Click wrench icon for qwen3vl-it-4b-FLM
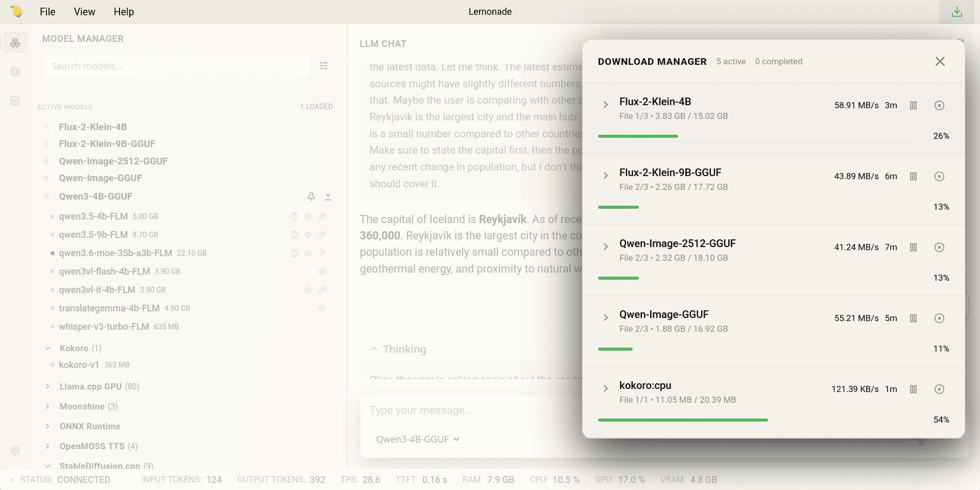Viewport: 980px width, 490px height. pos(322,290)
